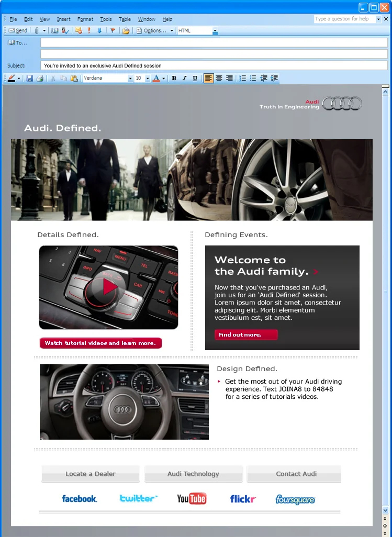Open the Window menu
The width and height of the screenshot is (392, 537).
147,19
